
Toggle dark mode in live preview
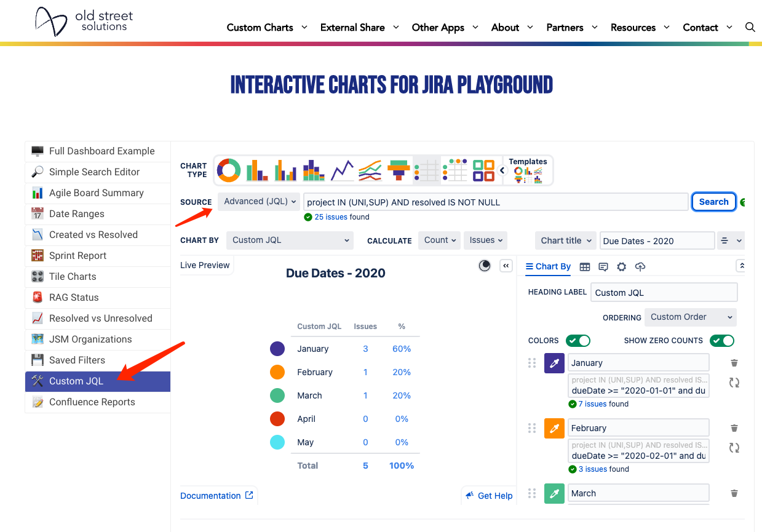(485, 266)
